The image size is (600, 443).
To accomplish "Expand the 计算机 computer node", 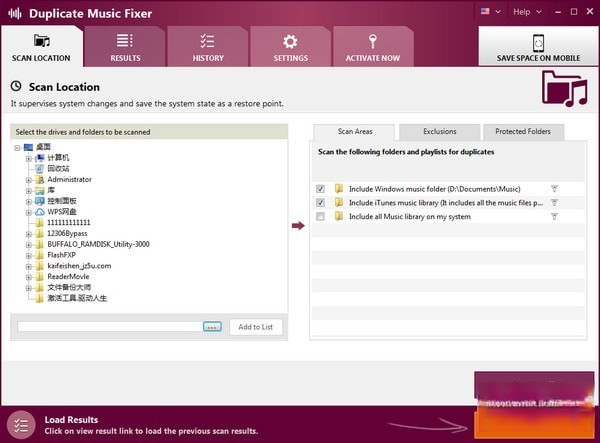I will (x=29, y=158).
